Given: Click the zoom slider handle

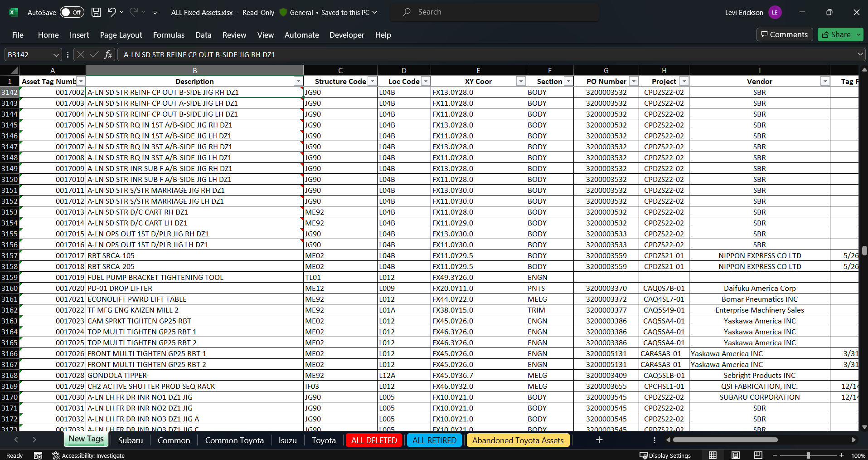Looking at the screenshot, I should tap(808, 455).
